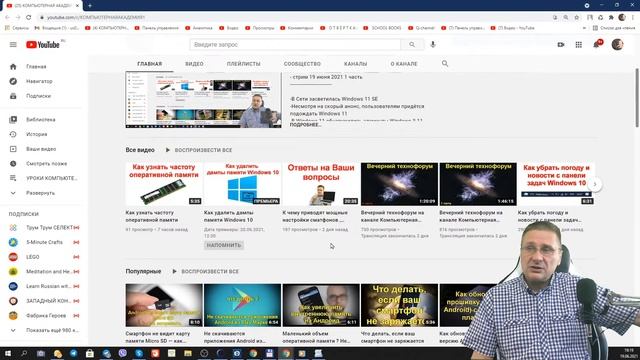Expand the description via ПОДРОБНЕЕ

click(x=305, y=125)
